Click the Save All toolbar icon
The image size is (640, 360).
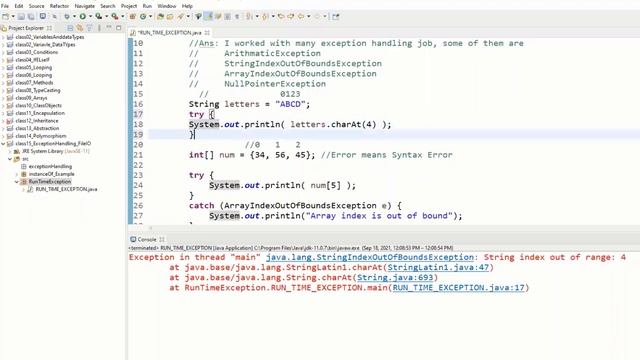pos(31,16)
